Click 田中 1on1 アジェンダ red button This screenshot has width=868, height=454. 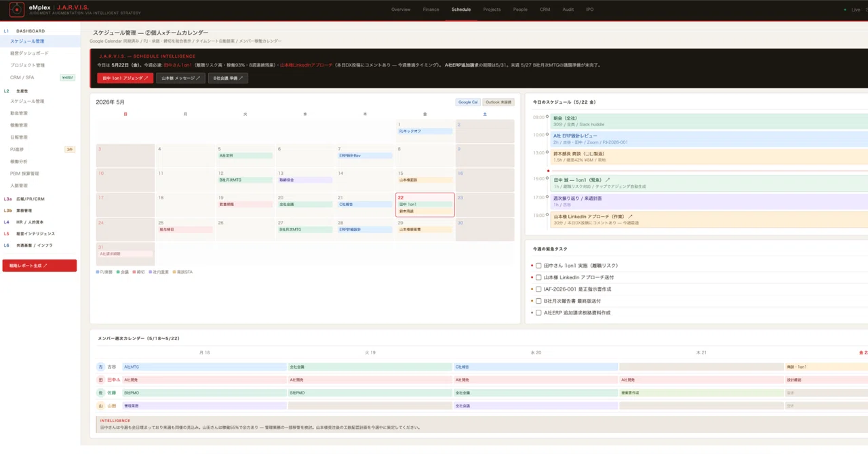(125, 78)
